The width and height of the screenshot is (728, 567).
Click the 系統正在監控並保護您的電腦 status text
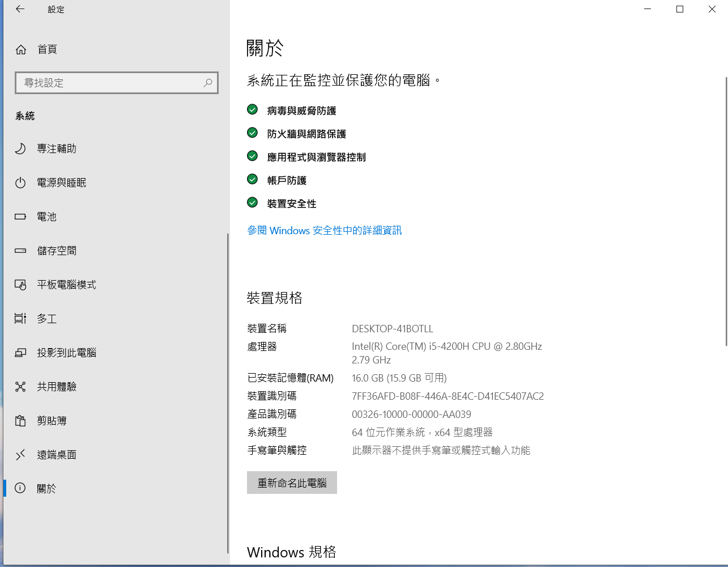(343, 81)
